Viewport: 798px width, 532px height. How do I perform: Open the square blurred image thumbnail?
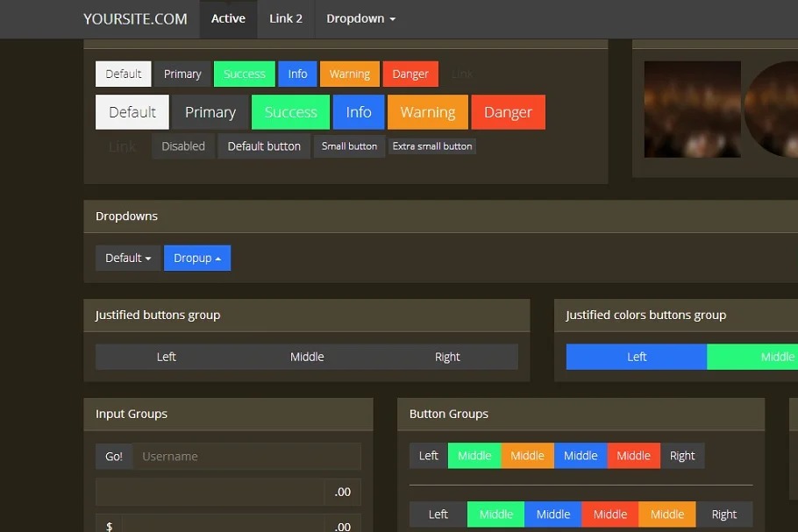(x=692, y=110)
